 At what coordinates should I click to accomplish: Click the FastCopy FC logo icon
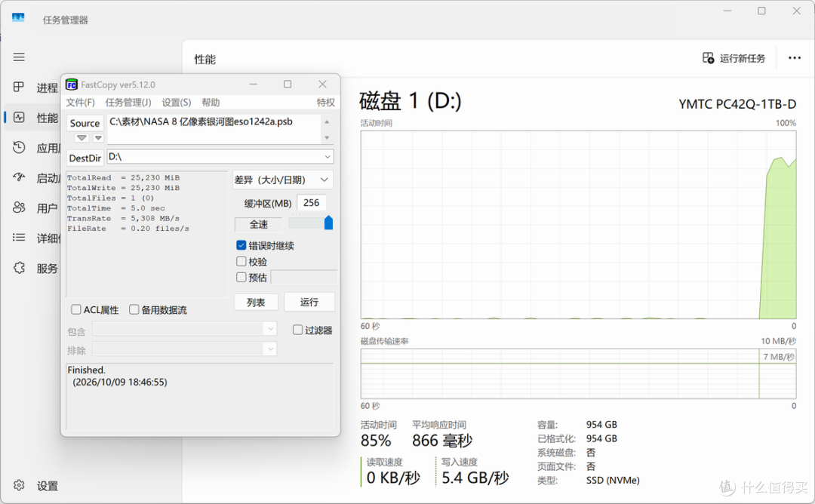click(72, 85)
